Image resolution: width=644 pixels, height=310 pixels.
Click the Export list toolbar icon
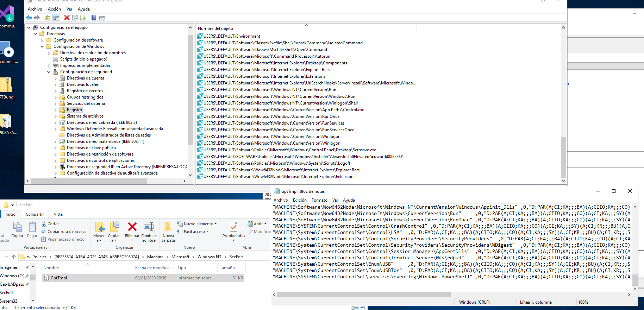83,18
